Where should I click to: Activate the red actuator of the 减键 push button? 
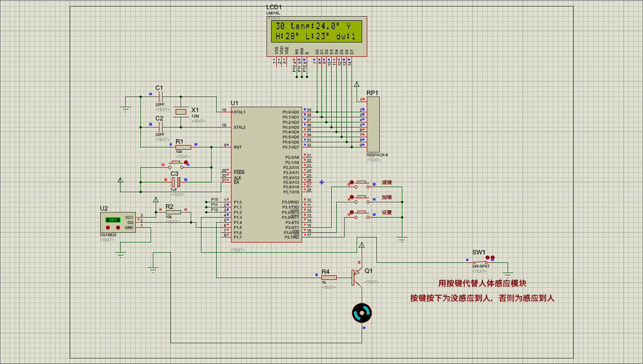tap(352, 182)
